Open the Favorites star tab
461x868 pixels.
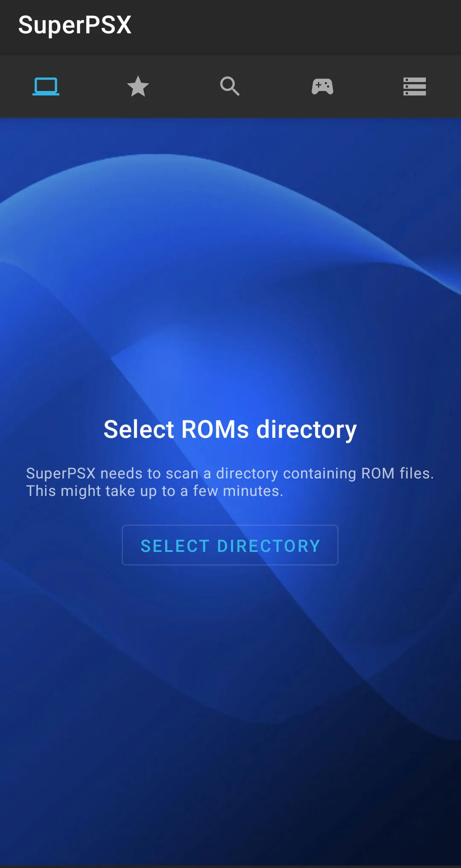(138, 86)
